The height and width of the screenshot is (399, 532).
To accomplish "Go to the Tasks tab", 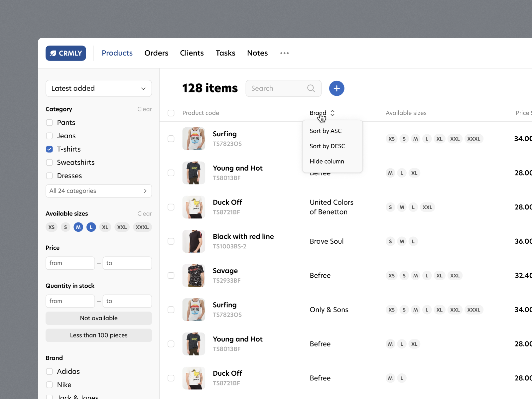I will (x=225, y=53).
